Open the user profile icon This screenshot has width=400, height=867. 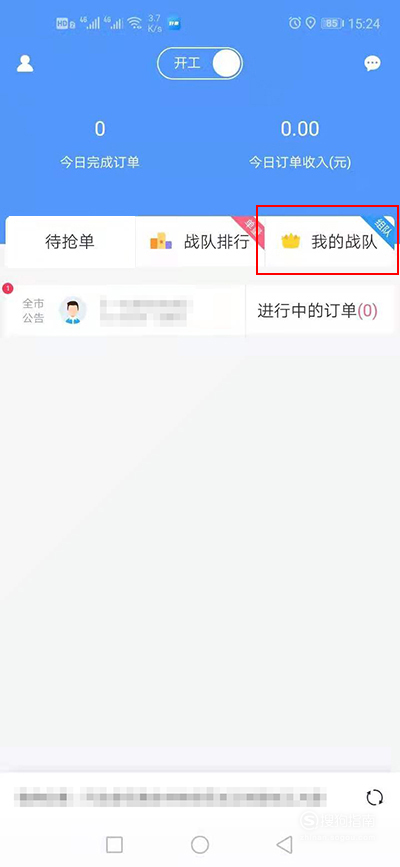click(25, 64)
